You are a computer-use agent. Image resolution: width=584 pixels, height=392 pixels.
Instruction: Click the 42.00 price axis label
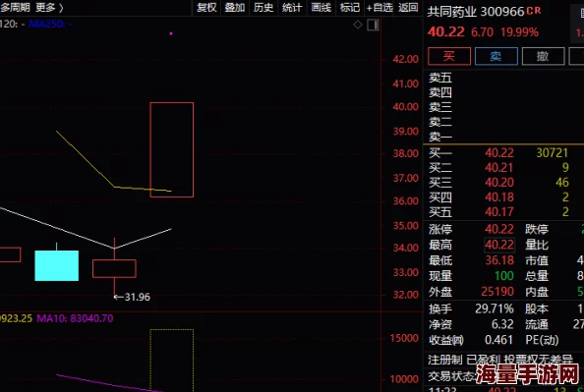(x=405, y=59)
